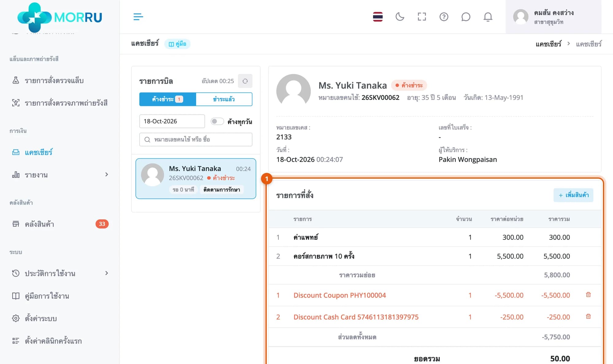Image resolution: width=613 pixels, height=364 pixels.
Task: Click patient number 26SKV00062 in header
Action: tap(380, 97)
